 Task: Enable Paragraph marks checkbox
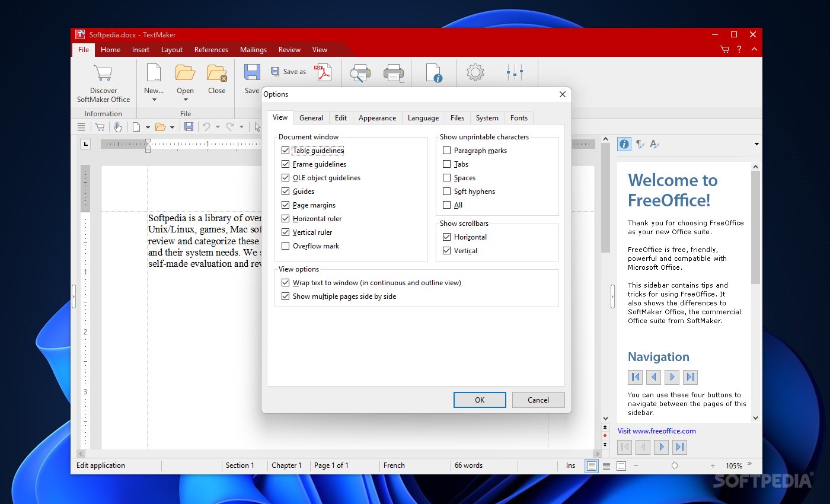point(447,151)
